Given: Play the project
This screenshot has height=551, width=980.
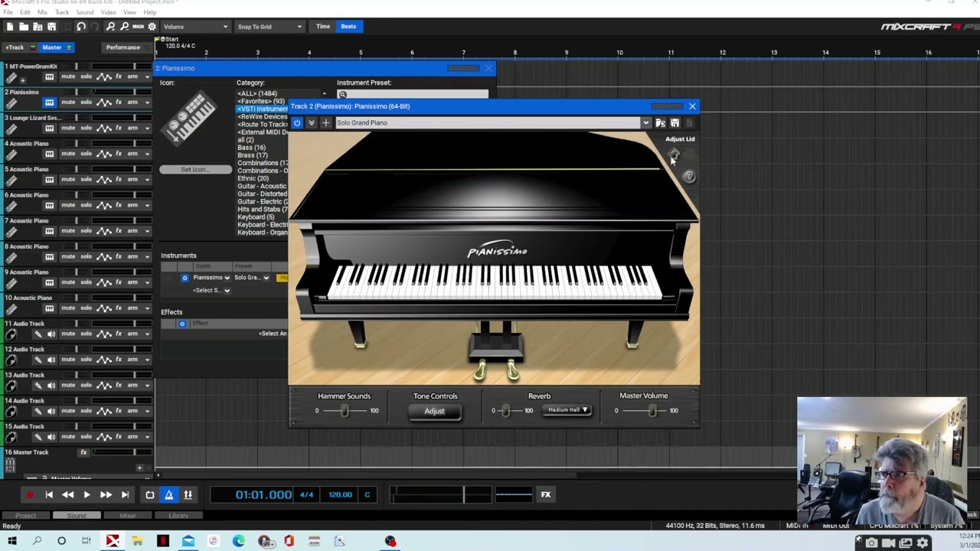Looking at the screenshot, I should [x=87, y=495].
